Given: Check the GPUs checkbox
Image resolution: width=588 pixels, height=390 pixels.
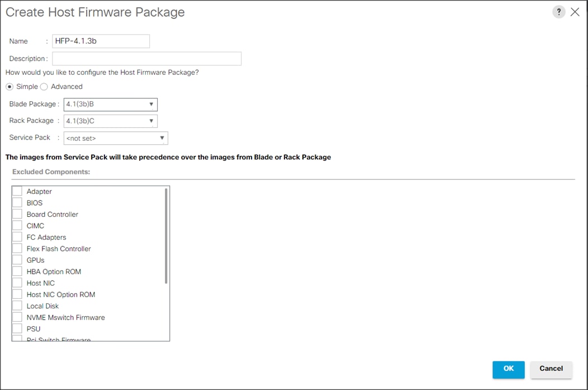Looking at the screenshot, I should pos(17,260).
